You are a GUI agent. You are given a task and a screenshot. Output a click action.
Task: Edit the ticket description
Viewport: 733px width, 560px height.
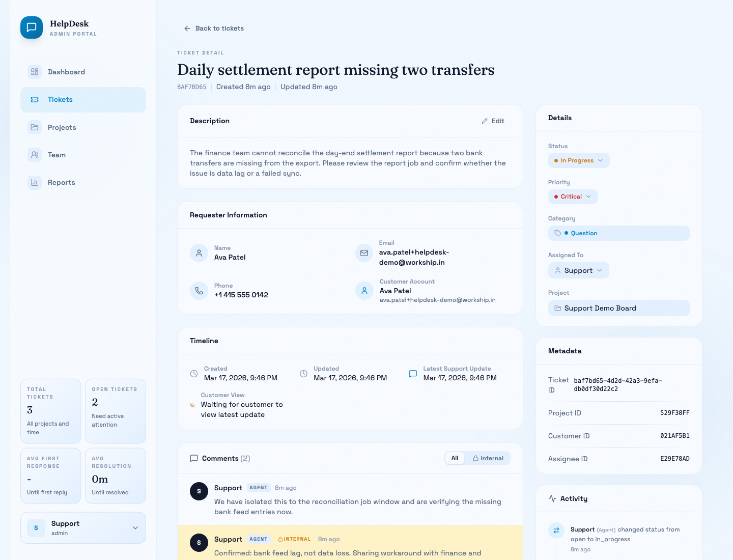coord(493,121)
